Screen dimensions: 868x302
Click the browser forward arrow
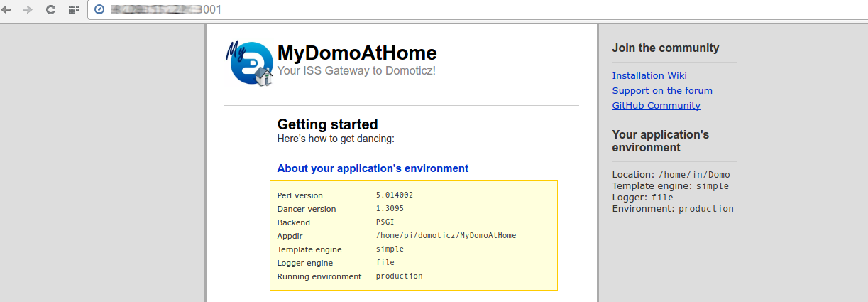point(28,9)
